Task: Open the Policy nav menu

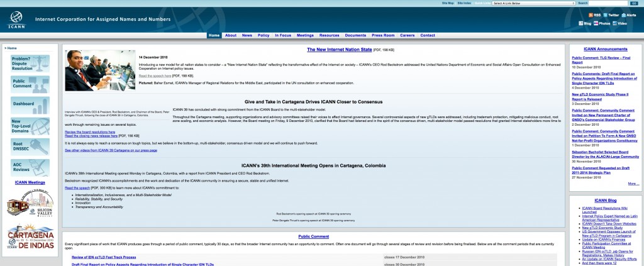Action: coord(264,35)
